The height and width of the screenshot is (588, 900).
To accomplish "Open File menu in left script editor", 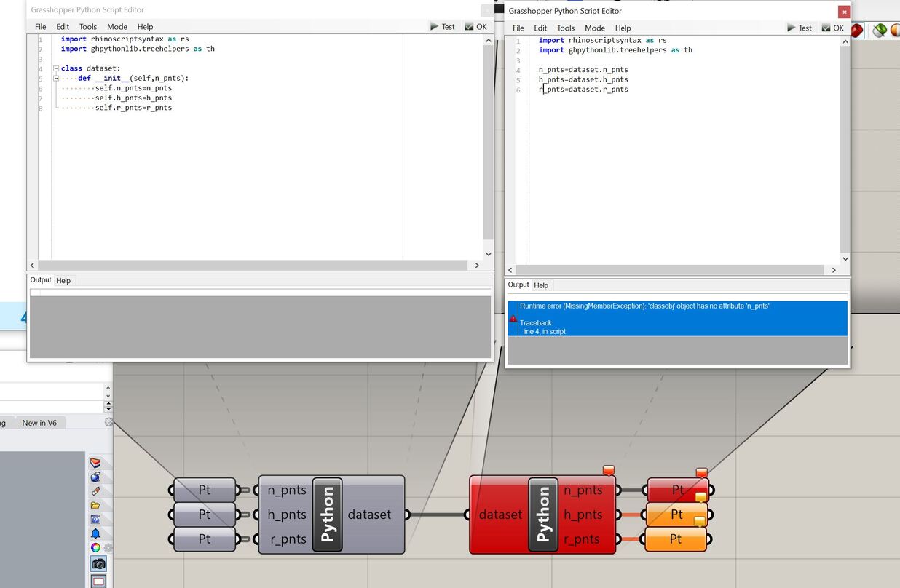I will pyautogui.click(x=41, y=27).
